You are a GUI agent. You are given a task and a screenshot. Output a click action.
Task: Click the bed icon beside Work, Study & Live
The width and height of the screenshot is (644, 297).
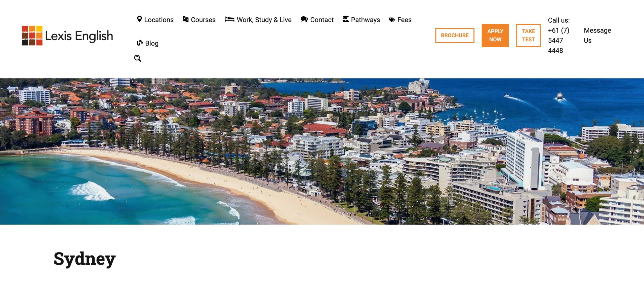(x=229, y=19)
